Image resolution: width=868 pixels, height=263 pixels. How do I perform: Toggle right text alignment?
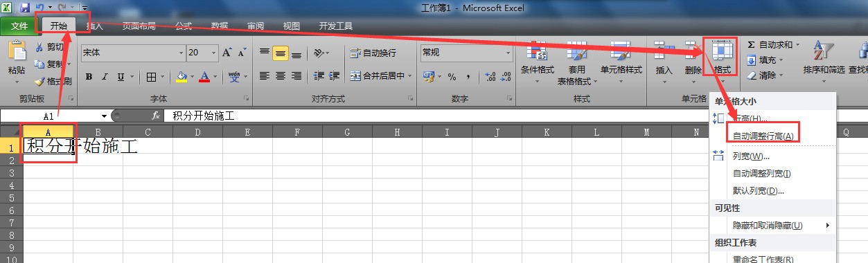pyautogui.click(x=296, y=76)
